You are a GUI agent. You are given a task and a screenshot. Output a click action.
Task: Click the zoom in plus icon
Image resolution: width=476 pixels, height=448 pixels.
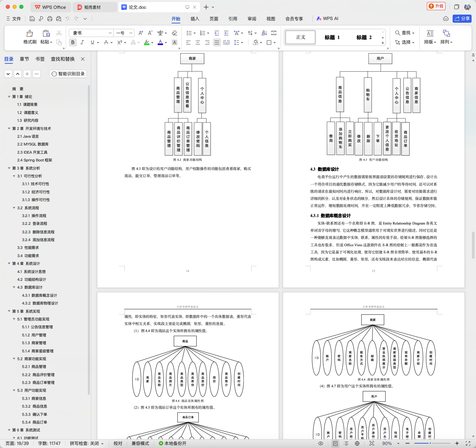(457, 443)
